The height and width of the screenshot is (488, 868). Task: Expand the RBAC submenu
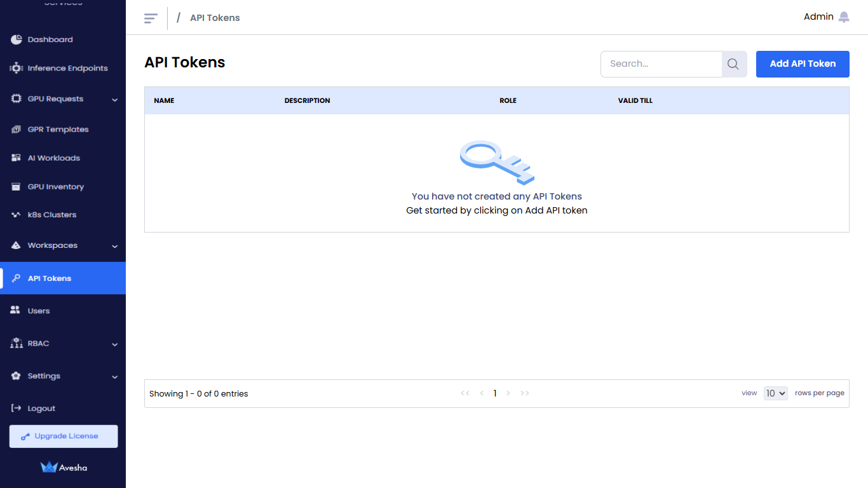114,344
